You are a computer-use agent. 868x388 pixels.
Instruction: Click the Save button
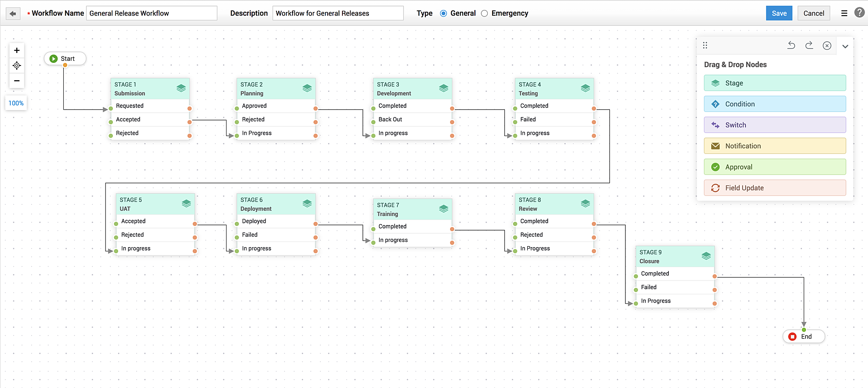click(x=779, y=13)
